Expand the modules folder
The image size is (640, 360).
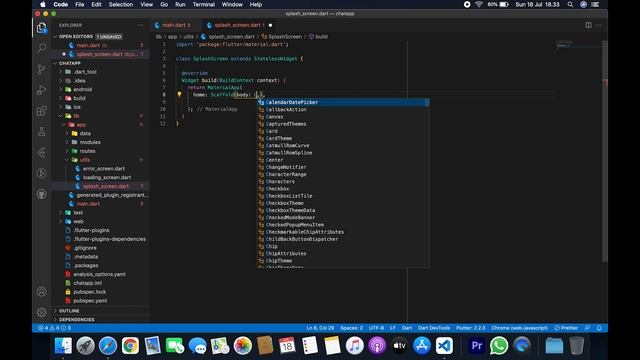90,142
